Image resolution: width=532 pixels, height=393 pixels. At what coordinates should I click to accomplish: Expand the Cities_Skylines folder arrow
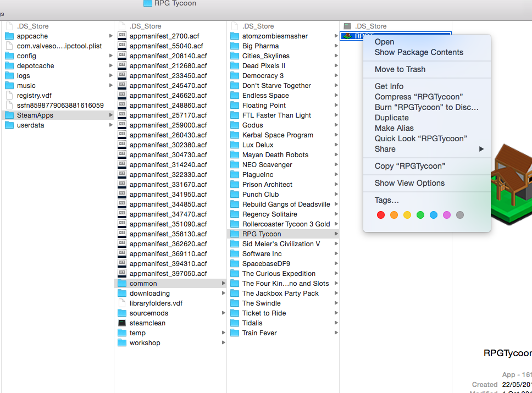coord(336,56)
